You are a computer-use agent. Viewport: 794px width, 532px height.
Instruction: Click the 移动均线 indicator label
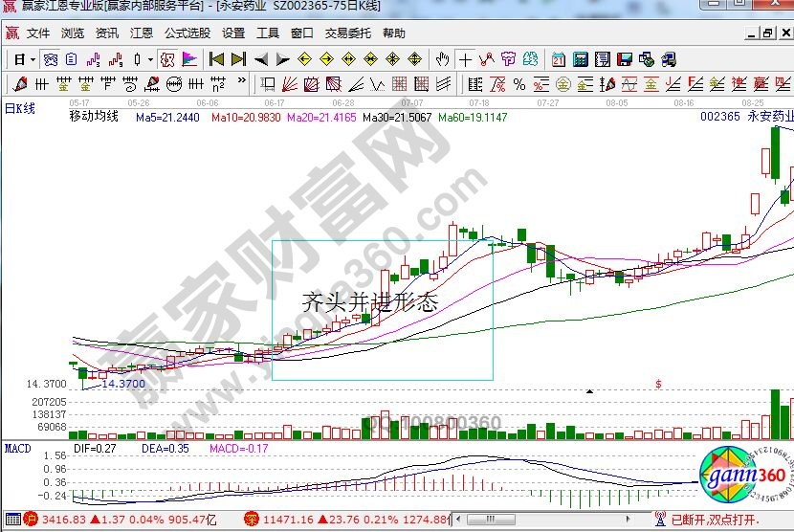94,118
